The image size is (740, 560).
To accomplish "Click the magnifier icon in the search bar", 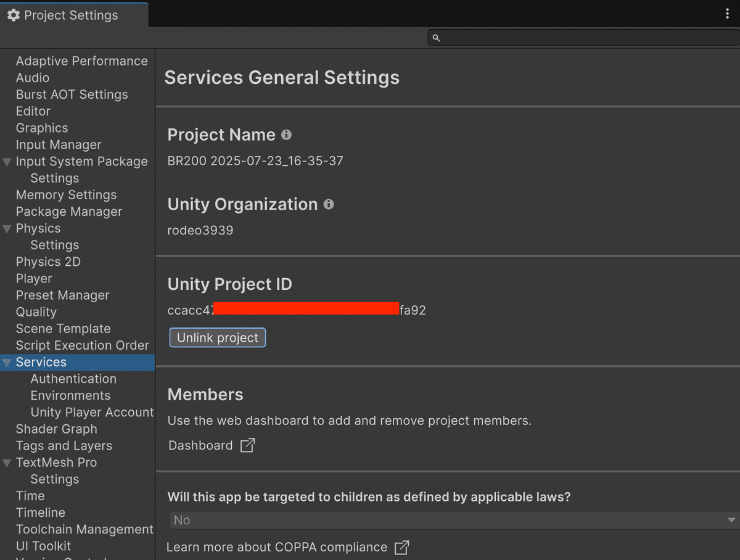I will coord(436,38).
